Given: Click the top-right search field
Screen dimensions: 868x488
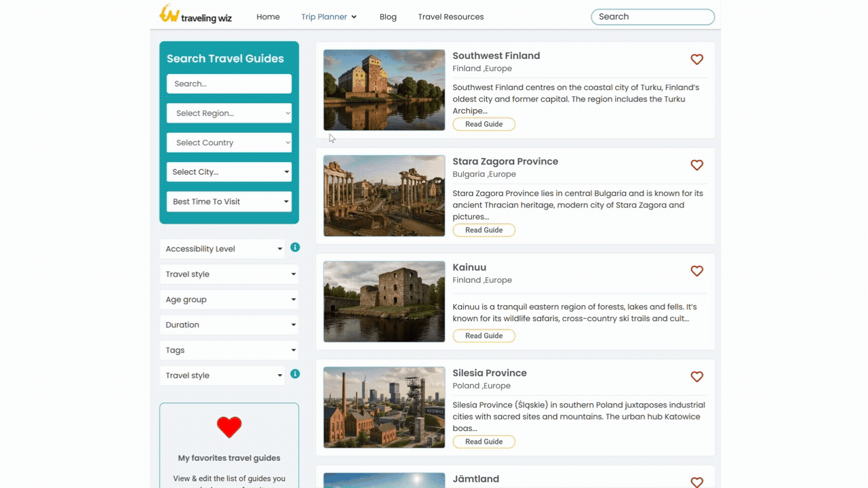Looking at the screenshot, I should pyautogui.click(x=652, y=16).
